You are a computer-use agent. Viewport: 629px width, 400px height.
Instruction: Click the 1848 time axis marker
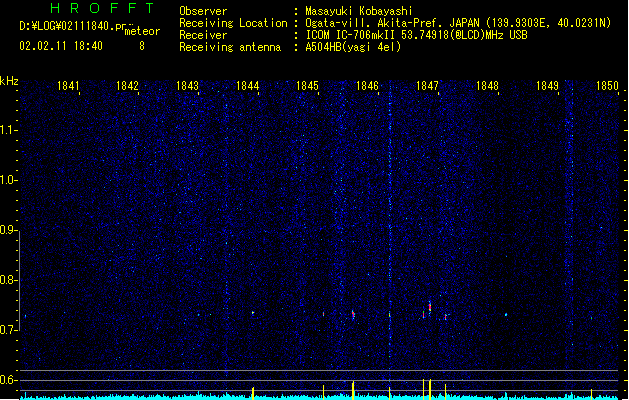tap(487, 86)
